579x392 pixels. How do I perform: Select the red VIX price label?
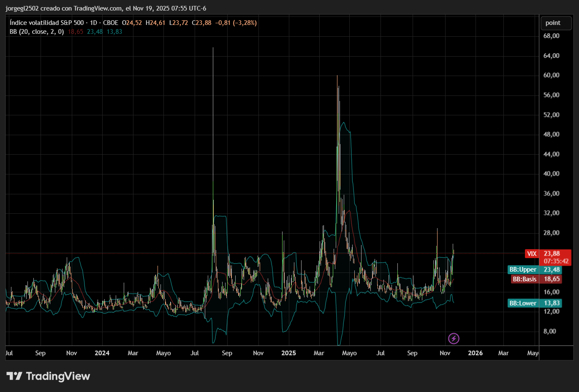pyautogui.click(x=532, y=253)
